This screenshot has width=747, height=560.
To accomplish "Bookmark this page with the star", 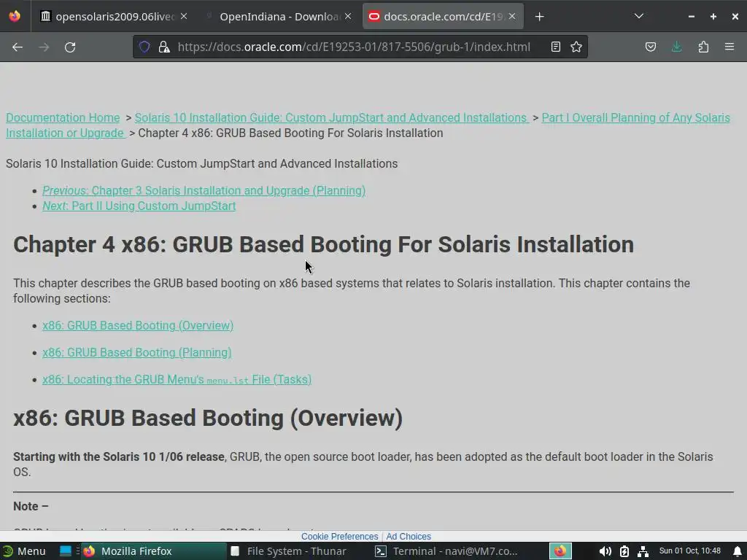I will [576, 47].
